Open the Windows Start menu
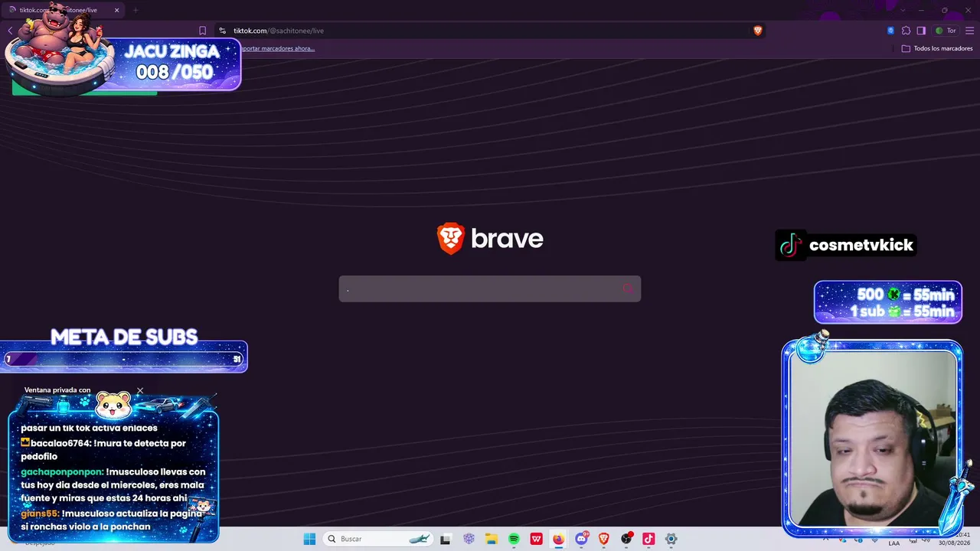 point(309,539)
